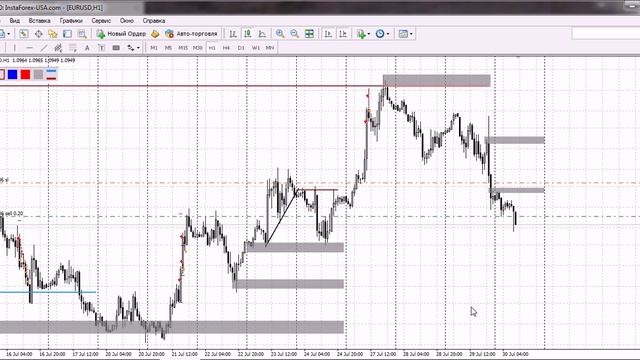Screen dimensions: 640x360
Task: Select the trendline drawing tool
Action: tap(44, 48)
